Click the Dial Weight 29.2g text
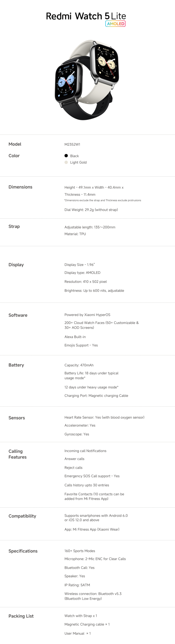Screen dimensions: 175x644 coord(91,210)
